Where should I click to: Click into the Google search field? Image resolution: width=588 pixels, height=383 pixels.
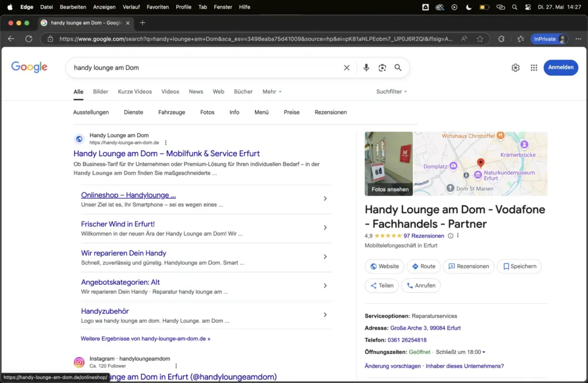201,68
